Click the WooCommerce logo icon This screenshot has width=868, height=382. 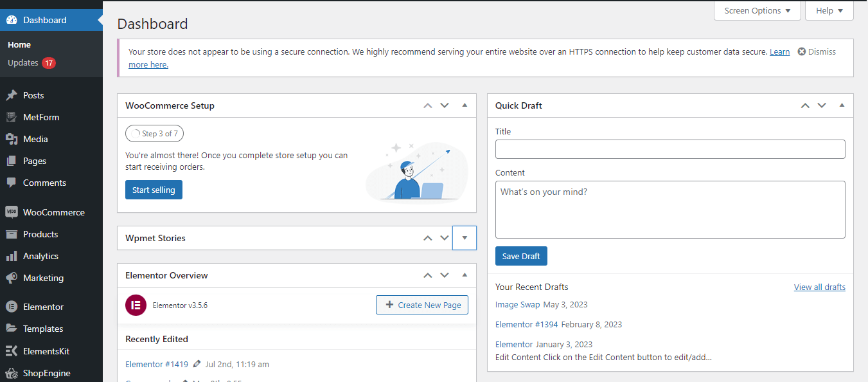pyautogui.click(x=12, y=212)
